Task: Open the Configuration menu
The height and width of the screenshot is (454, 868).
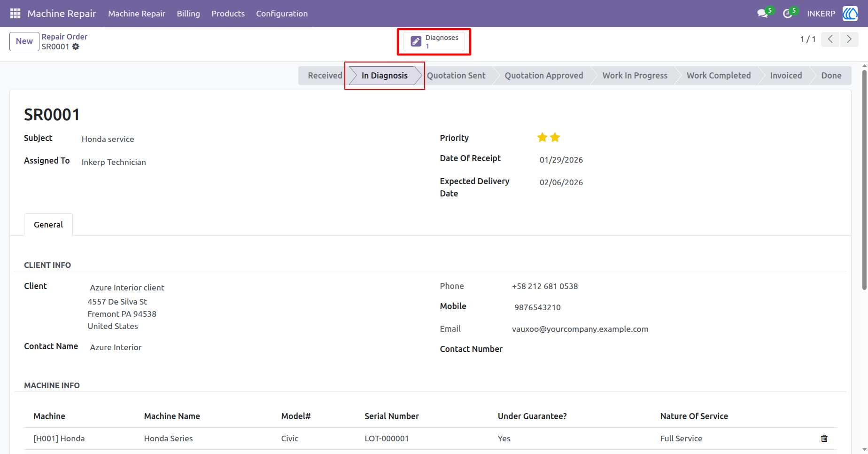Action: (x=282, y=14)
